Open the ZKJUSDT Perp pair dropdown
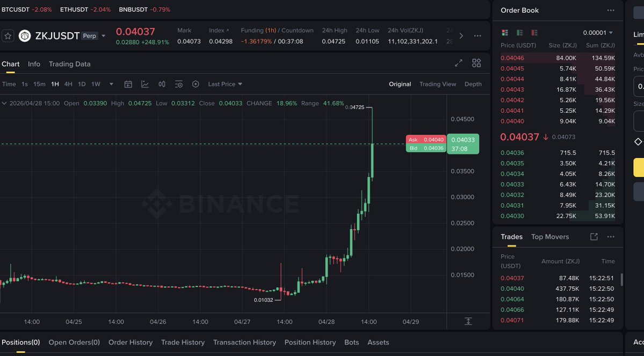Viewport: 644px width, 356px height. [x=104, y=36]
